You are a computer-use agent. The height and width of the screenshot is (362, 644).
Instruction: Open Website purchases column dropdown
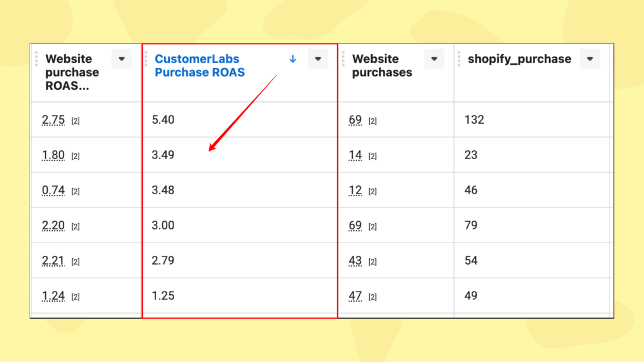(x=434, y=59)
